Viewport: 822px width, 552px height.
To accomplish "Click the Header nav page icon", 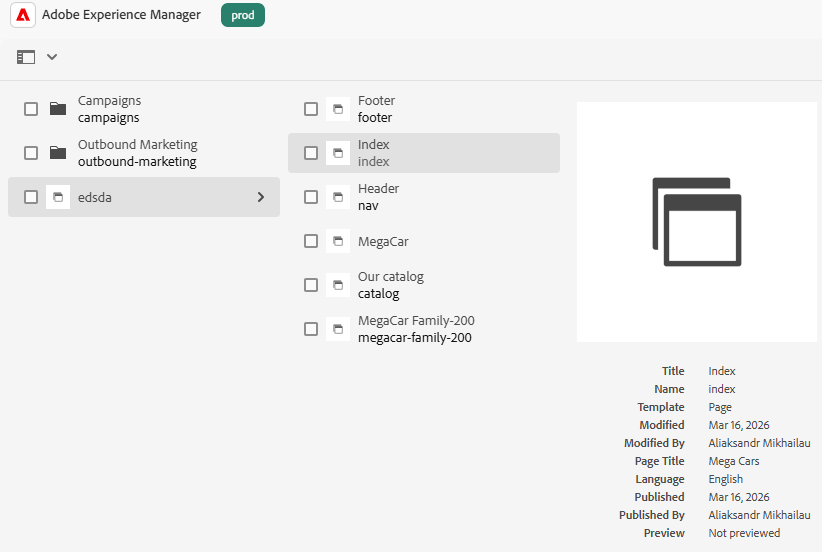I will coord(338,197).
